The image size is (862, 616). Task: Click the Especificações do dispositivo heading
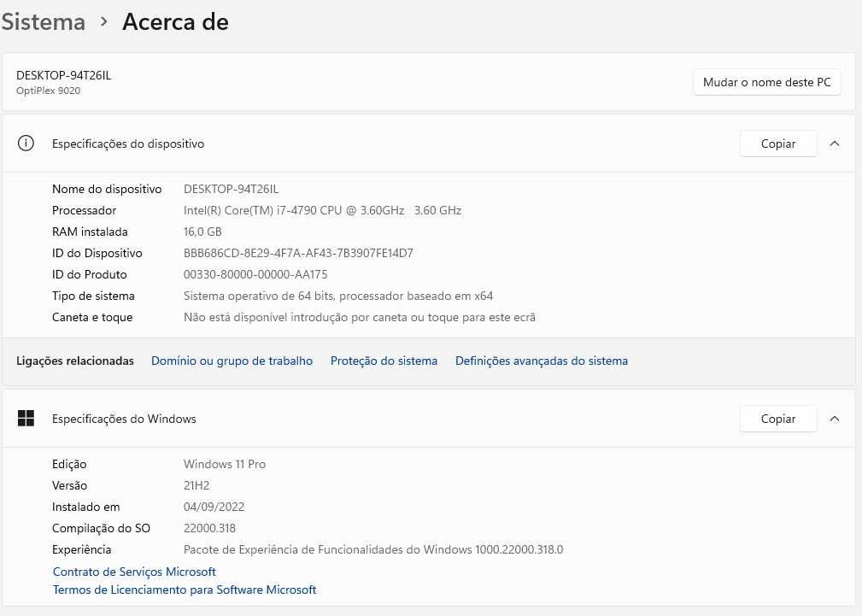click(x=128, y=144)
